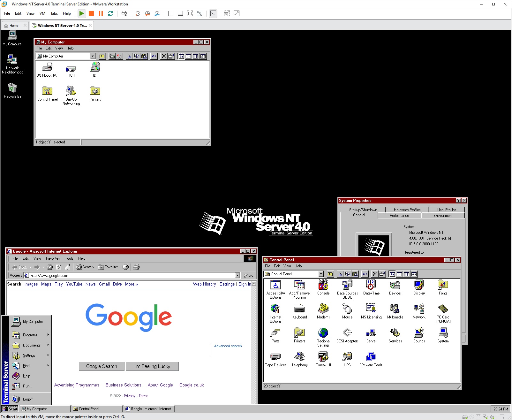Image resolution: width=512 pixels, height=420 pixels.
Task: Suspend the virtual machine
Action: click(x=101, y=13)
